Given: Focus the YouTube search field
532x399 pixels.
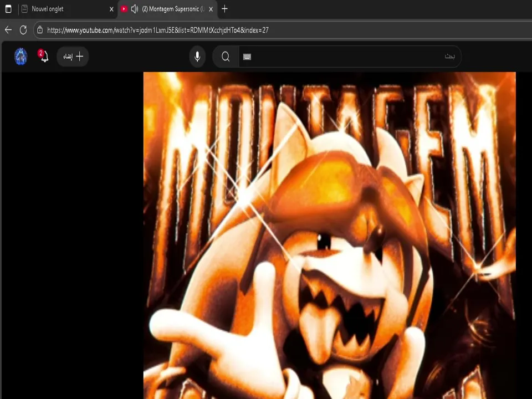Looking at the screenshot, I should tap(350, 57).
